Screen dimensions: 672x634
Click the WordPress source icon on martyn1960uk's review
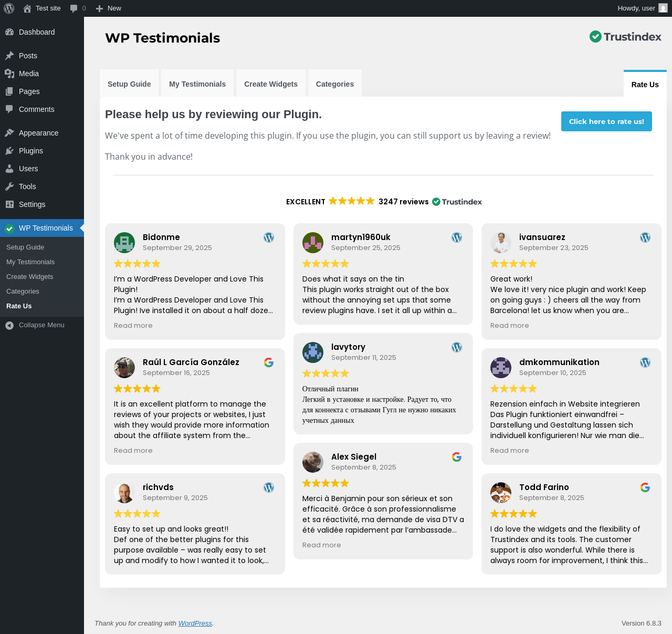pyautogui.click(x=457, y=237)
